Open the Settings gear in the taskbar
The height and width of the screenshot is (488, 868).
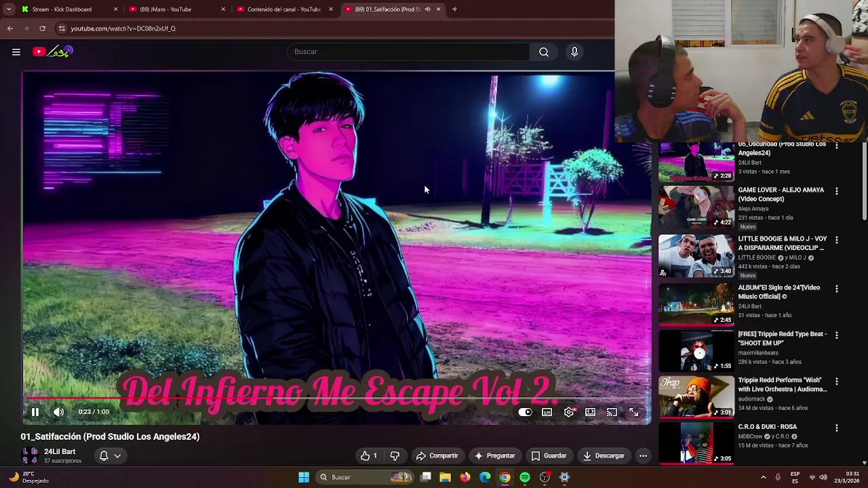[564, 477]
